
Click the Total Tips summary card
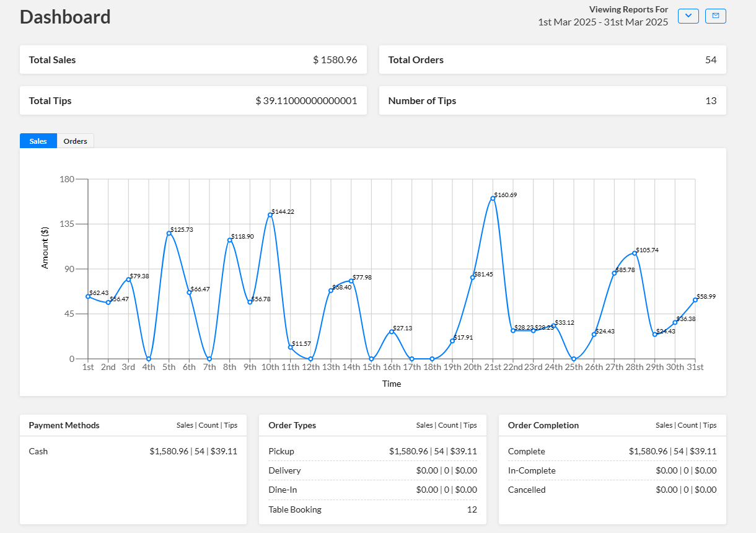pyautogui.click(x=193, y=100)
